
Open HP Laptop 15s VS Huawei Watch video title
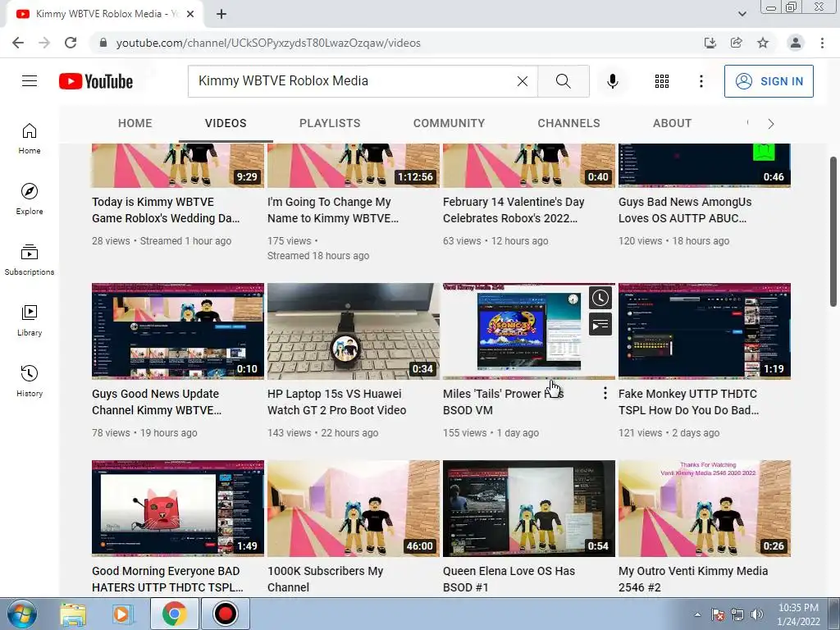tap(336, 402)
